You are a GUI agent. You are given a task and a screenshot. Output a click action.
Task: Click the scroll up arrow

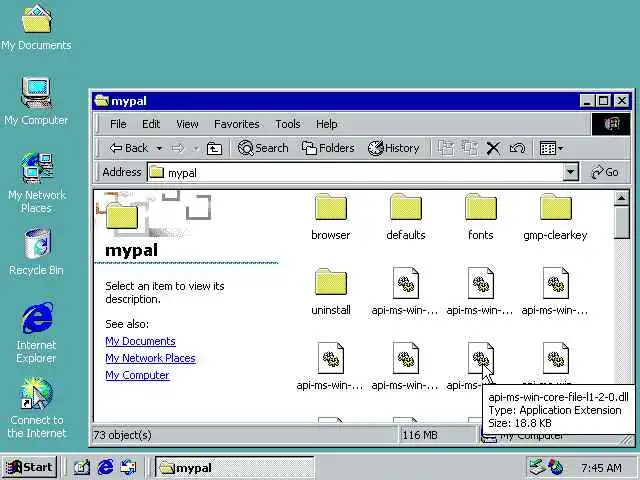coord(622,198)
